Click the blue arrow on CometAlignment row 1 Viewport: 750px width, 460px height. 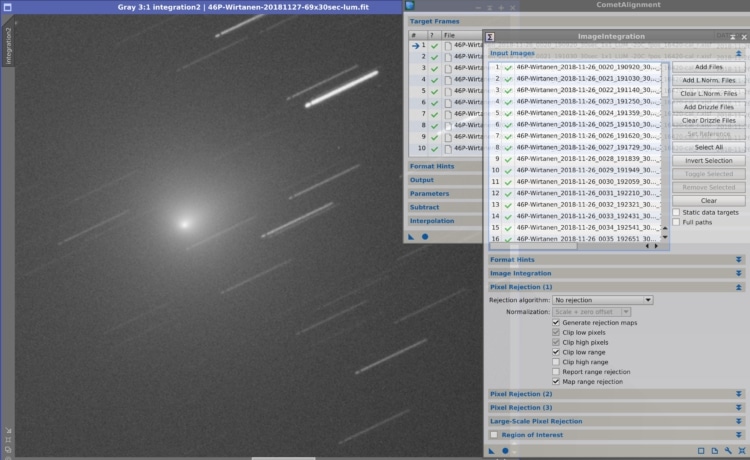[416, 45]
